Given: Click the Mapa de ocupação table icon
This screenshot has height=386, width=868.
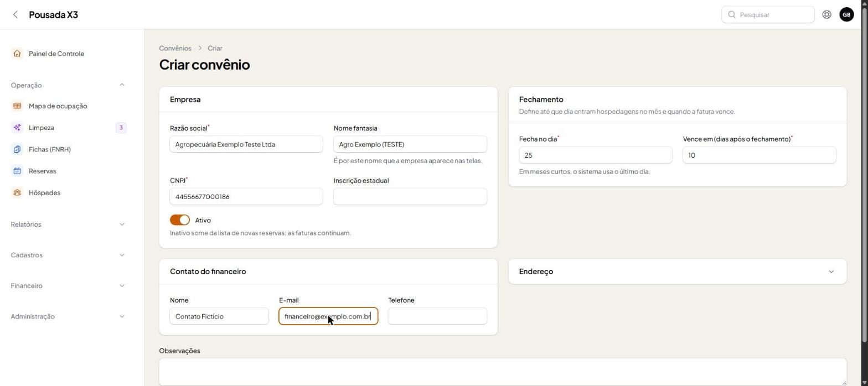Looking at the screenshot, I should (x=17, y=106).
